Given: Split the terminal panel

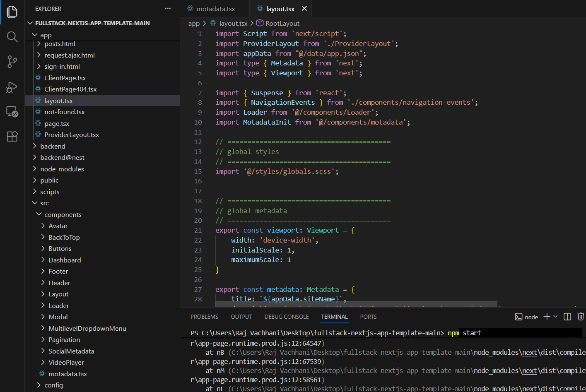Looking at the screenshot, I should [x=567, y=316].
